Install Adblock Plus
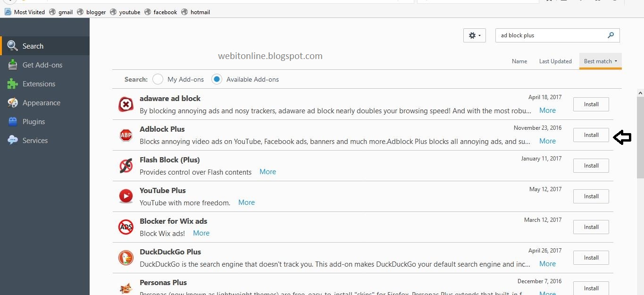The height and width of the screenshot is (295, 644). (x=591, y=135)
